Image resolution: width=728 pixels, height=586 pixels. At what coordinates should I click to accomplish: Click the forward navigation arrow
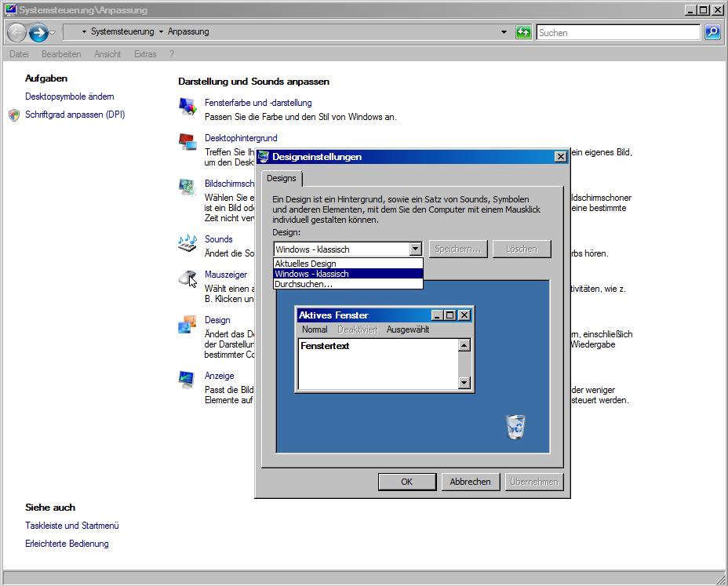coord(38,32)
